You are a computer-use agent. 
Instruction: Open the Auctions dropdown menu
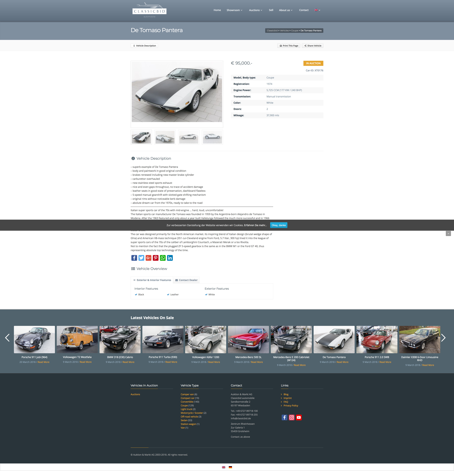[x=256, y=10]
